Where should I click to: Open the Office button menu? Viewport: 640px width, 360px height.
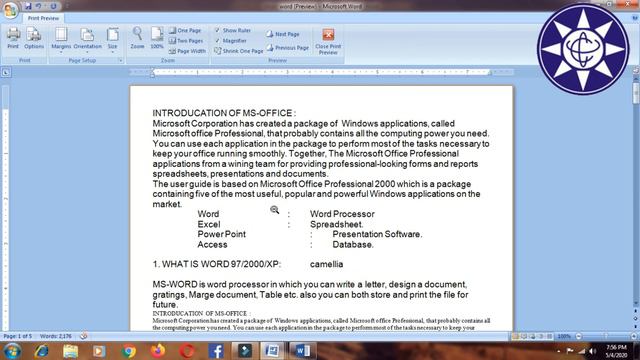coord(10,10)
